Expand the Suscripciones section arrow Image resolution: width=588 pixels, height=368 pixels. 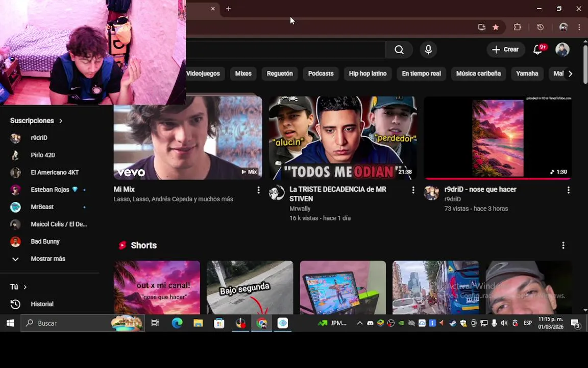(61, 121)
